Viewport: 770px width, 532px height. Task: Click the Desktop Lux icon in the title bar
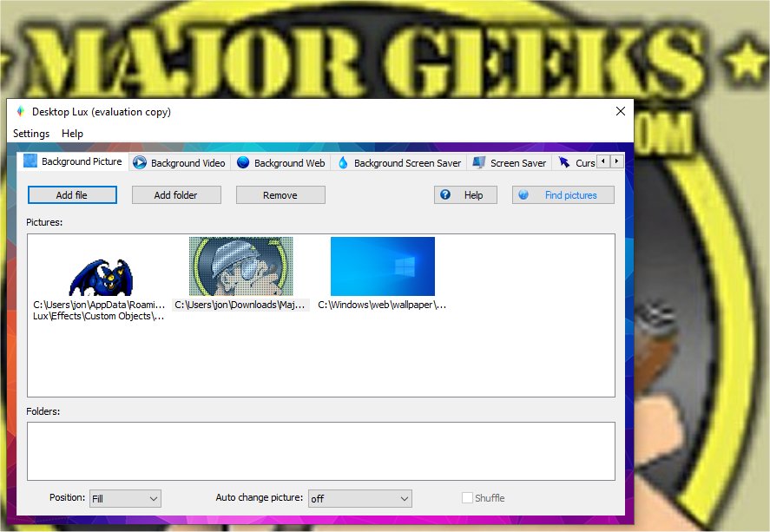pyautogui.click(x=19, y=111)
